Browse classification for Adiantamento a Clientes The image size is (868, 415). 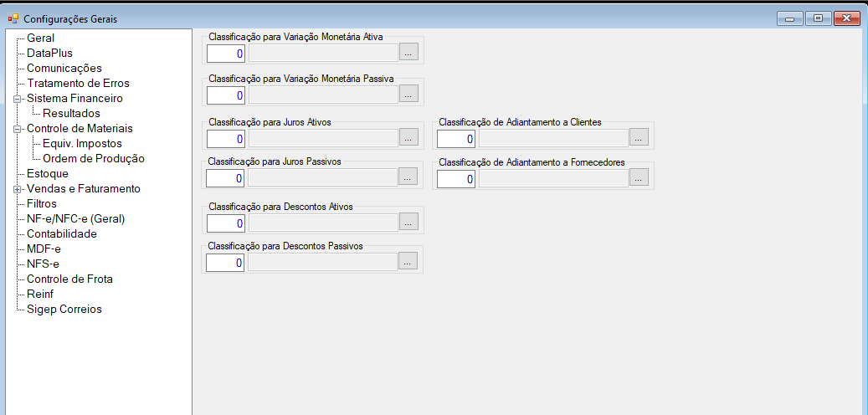pyautogui.click(x=639, y=138)
